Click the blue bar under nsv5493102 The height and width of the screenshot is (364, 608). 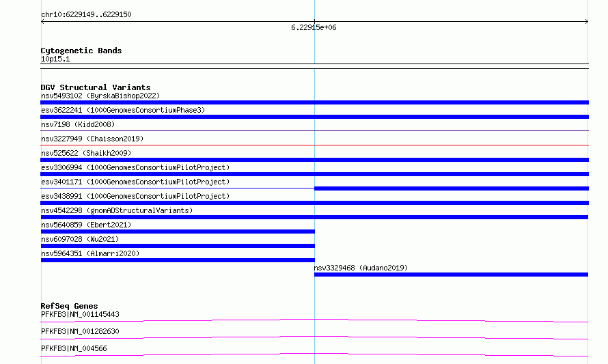click(314, 102)
